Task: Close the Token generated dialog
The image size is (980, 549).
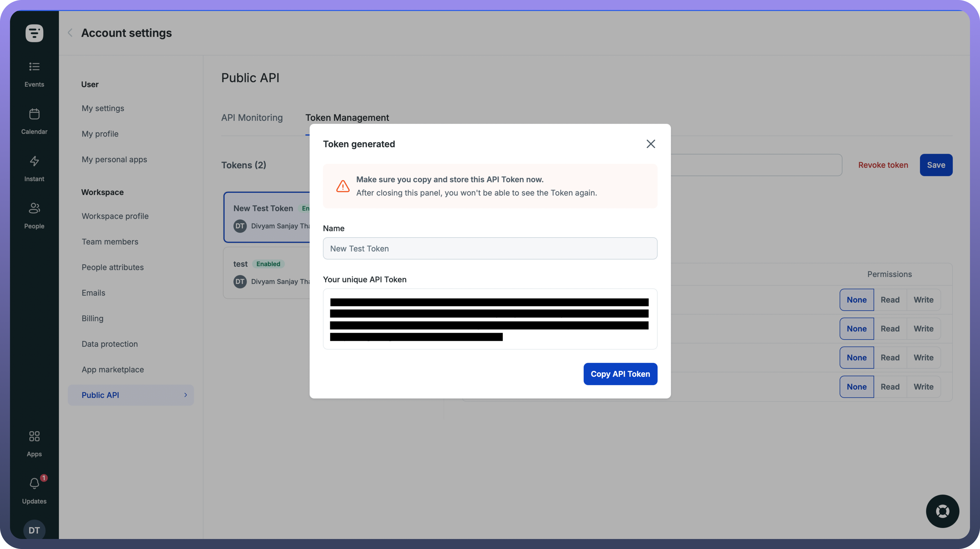Action: pyautogui.click(x=650, y=144)
